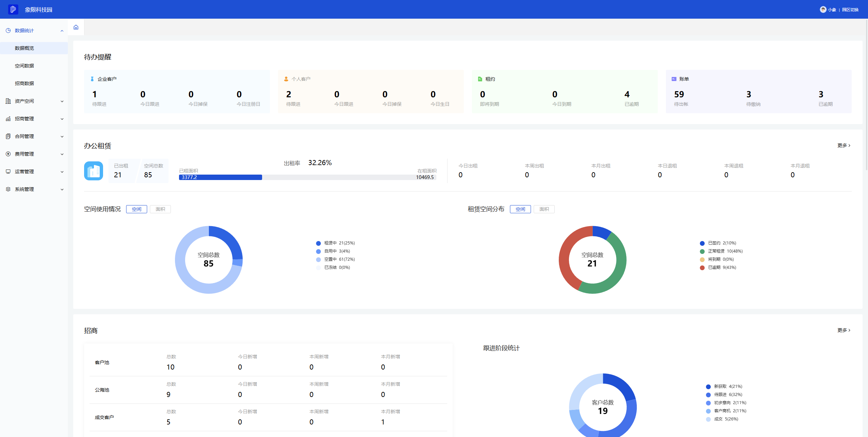The image size is (868, 437).
Task: Open the 招商数据 menu item
Action: click(24, 83)
